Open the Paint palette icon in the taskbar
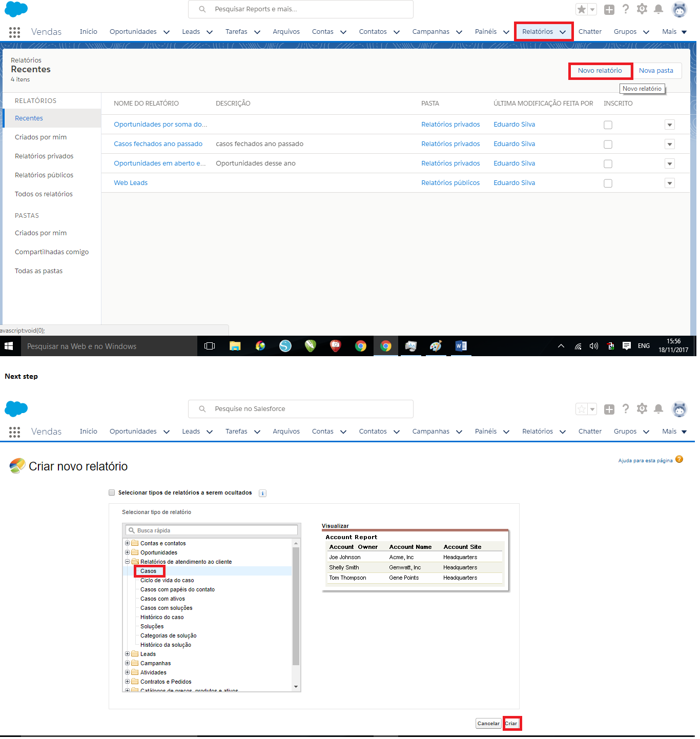The width and height of the screenshot is (700, 739). (436, 346)
